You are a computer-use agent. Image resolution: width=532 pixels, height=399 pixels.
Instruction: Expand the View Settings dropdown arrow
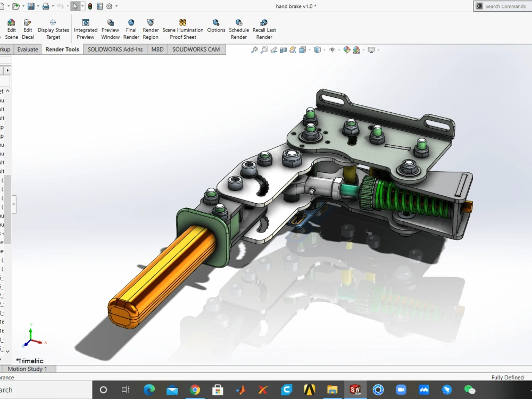(378, 50)
